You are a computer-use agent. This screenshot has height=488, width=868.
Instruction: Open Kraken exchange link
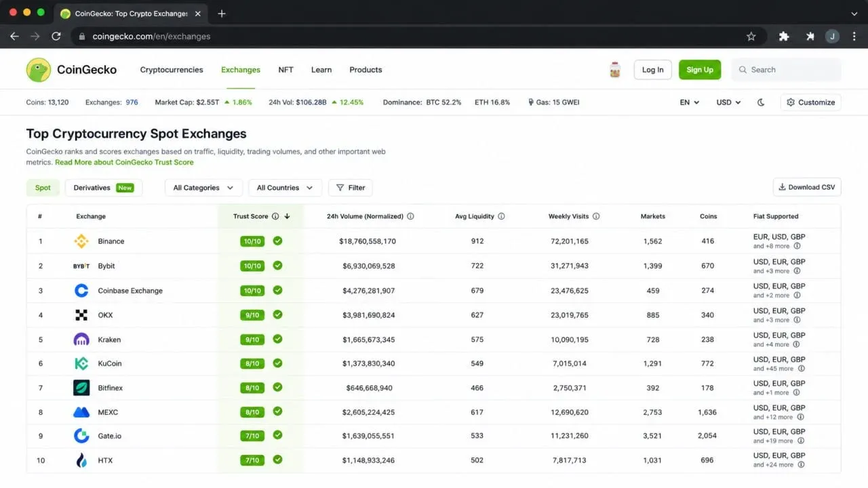click(109, 340)
